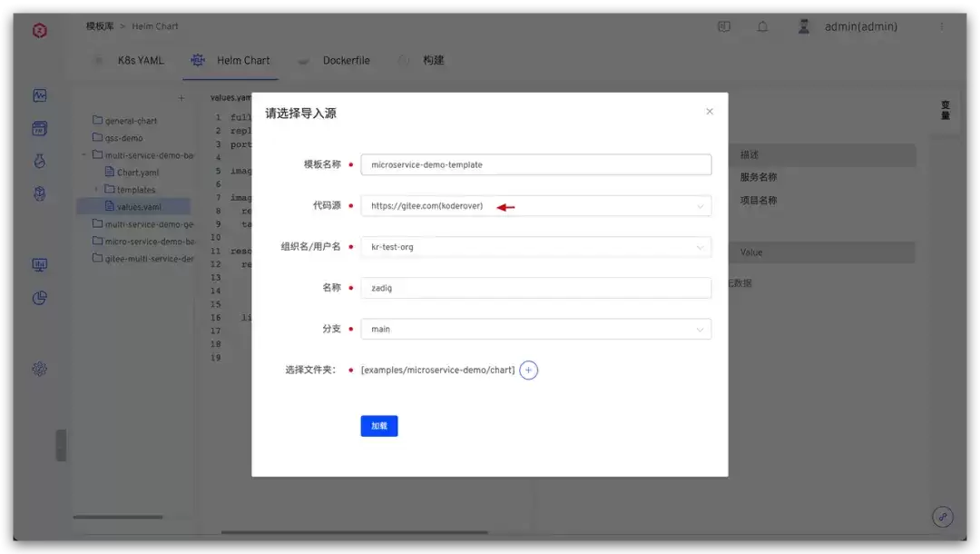Switch to the Dockerfile tab

[x=347, y=60]
